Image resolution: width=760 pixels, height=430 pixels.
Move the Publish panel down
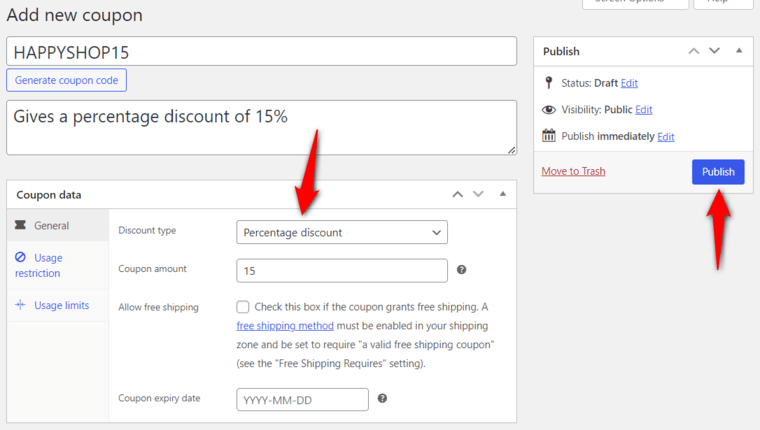pyautogui.click(x=714, y=50)
